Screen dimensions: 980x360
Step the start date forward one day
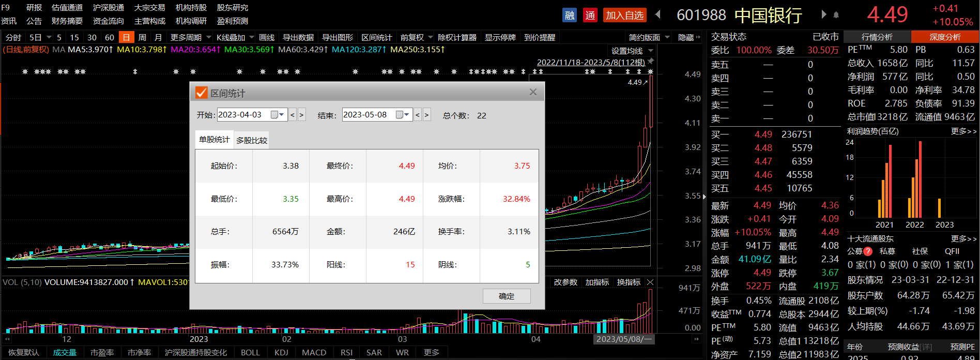tap(302, 115)
